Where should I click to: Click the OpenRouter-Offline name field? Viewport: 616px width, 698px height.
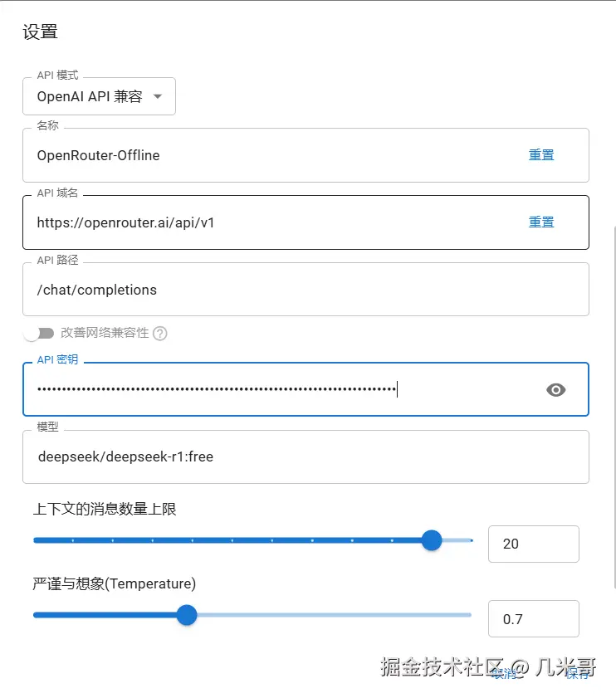tap(249, 155)
